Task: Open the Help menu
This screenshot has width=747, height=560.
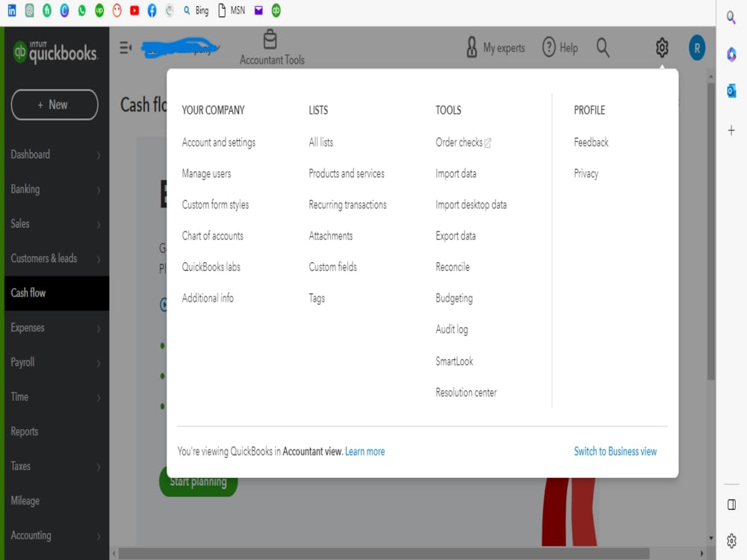Action: pos(560,48)
